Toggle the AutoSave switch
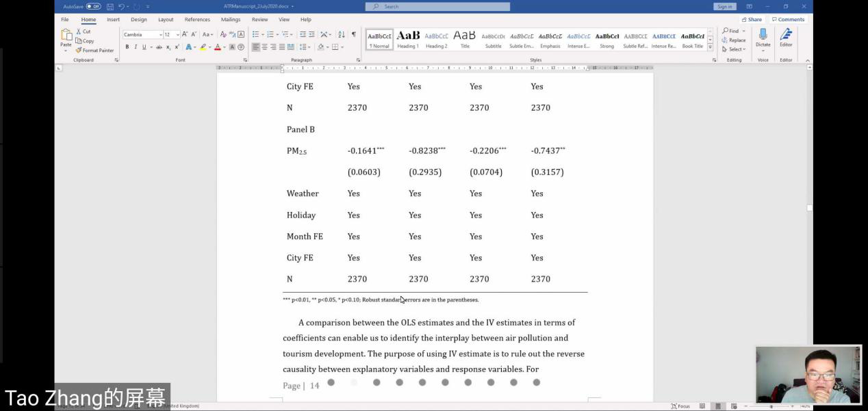This screenshot has width=868, height=411. click(x=93, y=6)
